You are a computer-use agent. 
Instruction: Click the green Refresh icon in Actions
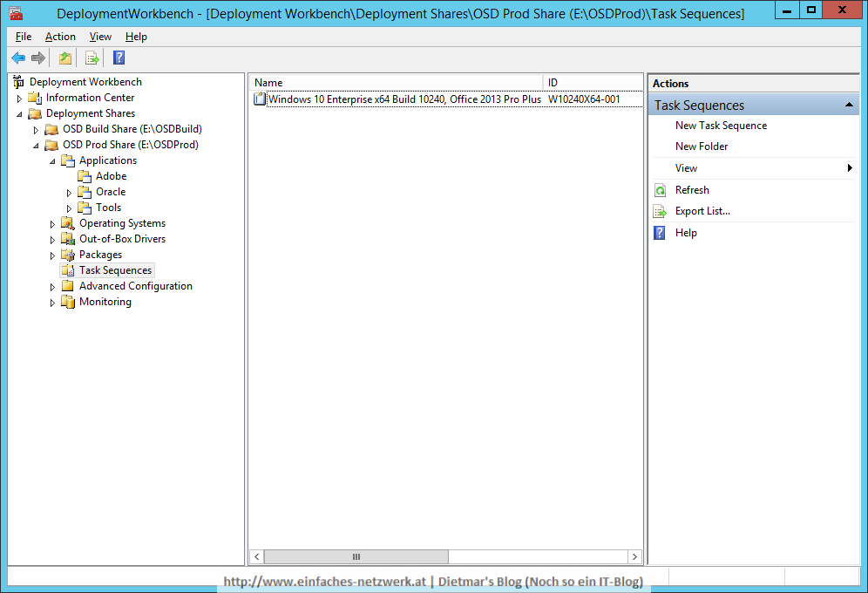pyautogui.click(x=660, y=190)
